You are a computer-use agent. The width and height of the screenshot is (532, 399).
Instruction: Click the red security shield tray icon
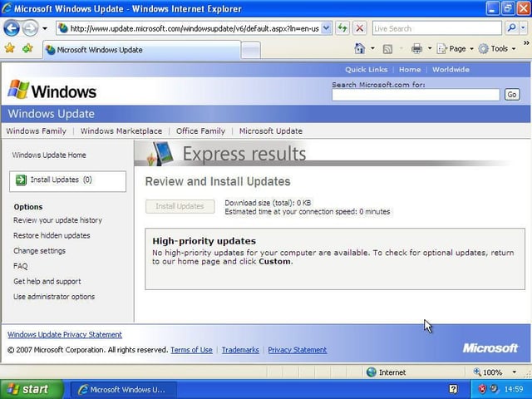tap(482, 389)
